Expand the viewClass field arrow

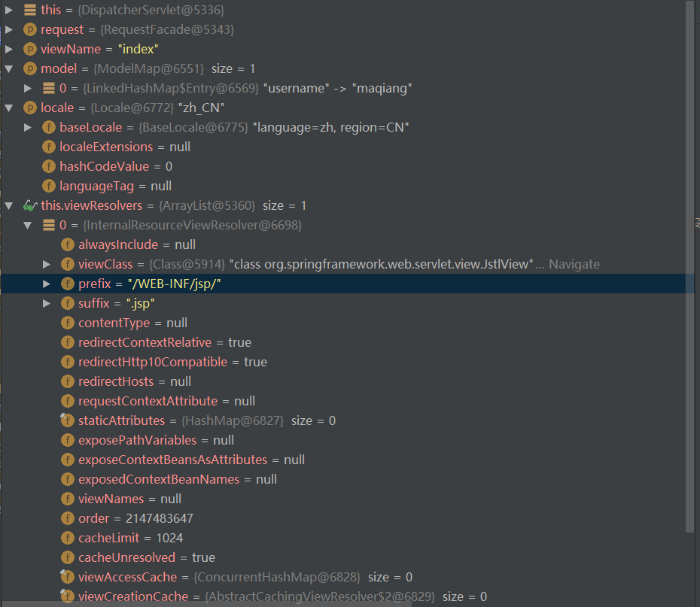click(x=47, y=265)
